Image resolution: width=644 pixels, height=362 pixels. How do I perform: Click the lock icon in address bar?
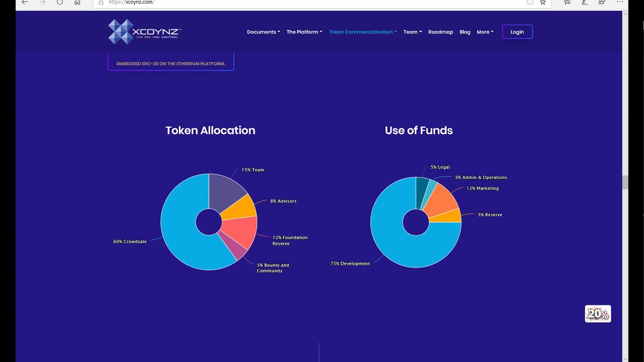101,2
